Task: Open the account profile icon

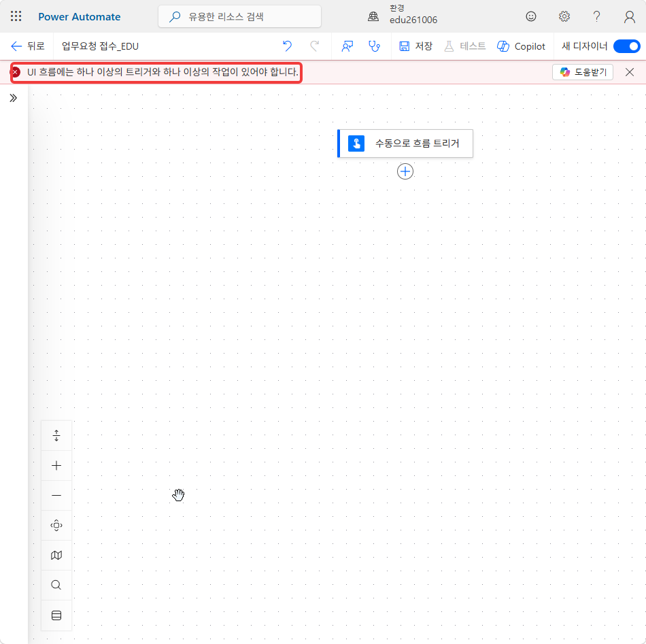Action: click(x=629, y=16)
